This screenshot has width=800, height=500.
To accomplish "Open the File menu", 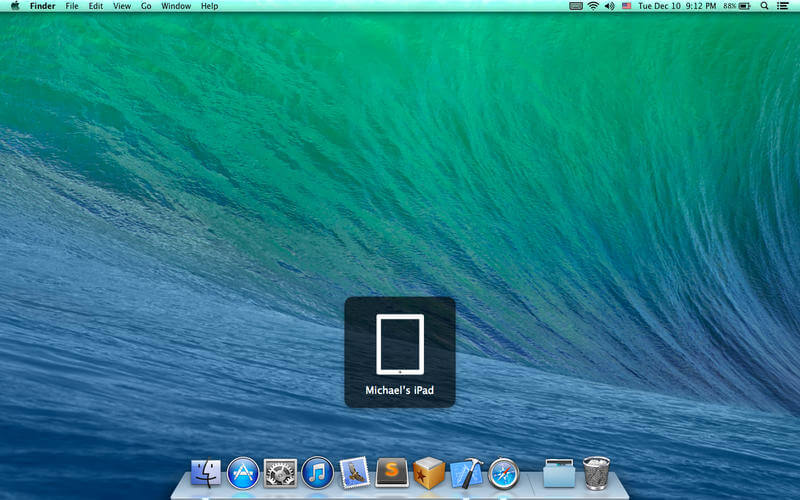I will (72, 6).
